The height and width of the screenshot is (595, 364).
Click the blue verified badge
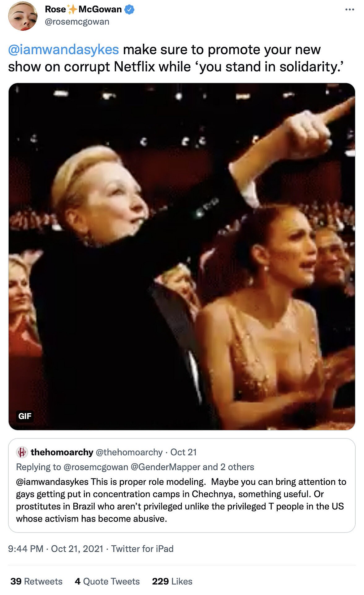click(x=129, y=10)
